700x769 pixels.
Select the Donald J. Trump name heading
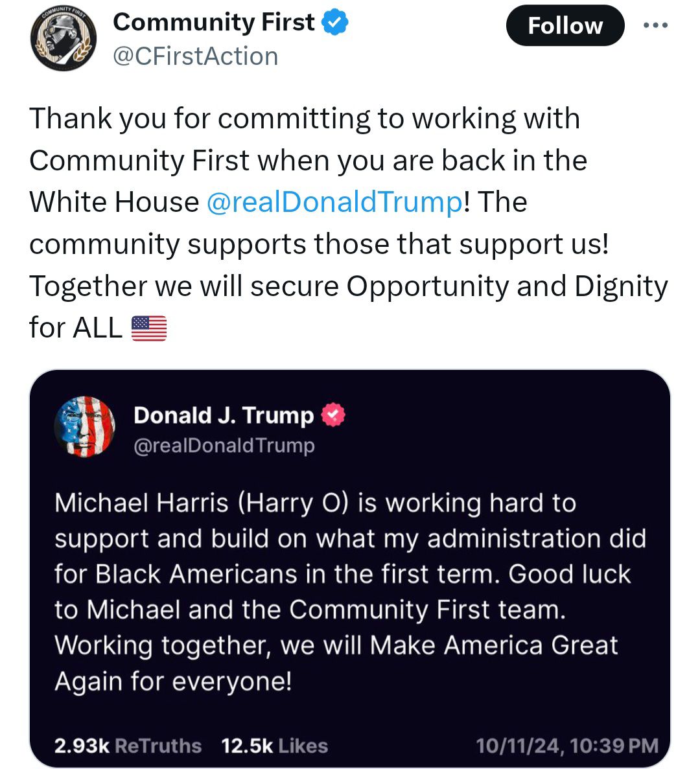point(224,415)
